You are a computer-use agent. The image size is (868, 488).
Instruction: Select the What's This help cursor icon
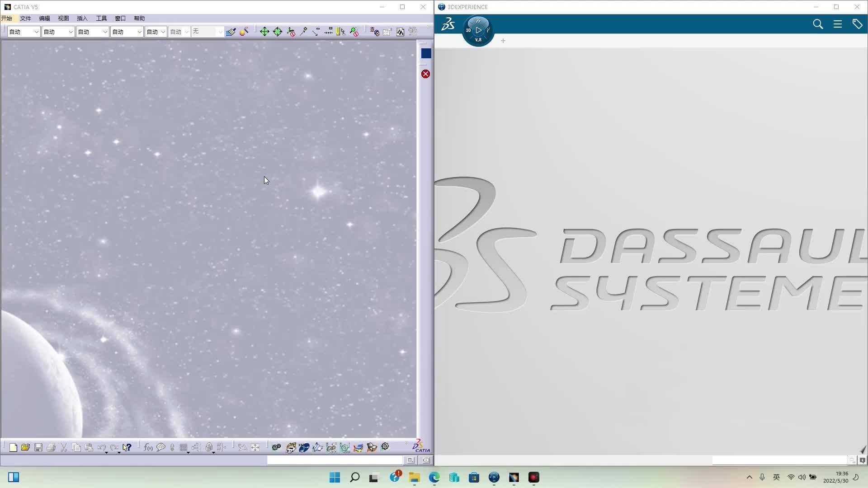(127, 447)
